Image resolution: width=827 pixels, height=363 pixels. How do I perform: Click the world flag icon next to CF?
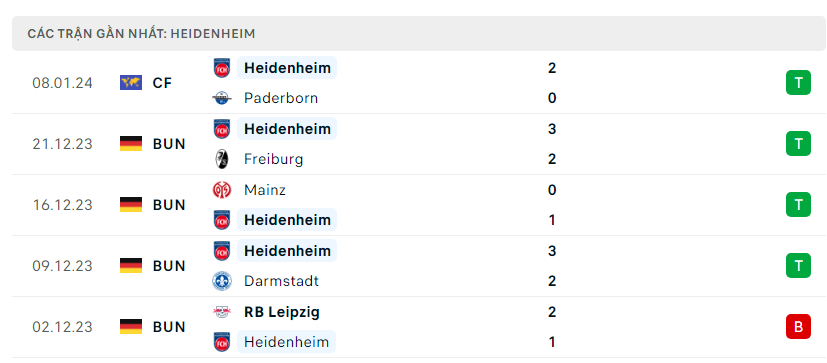[x=131, y=83]
